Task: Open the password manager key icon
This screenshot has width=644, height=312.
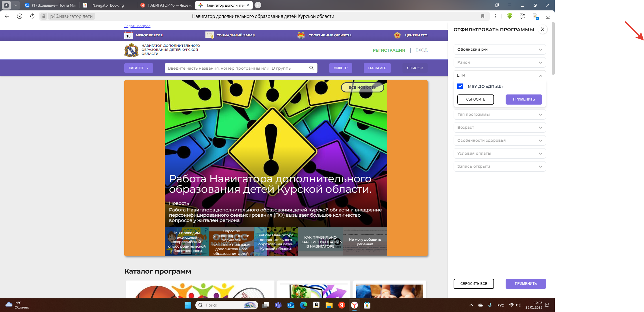Action: click(x=522, y=16)
